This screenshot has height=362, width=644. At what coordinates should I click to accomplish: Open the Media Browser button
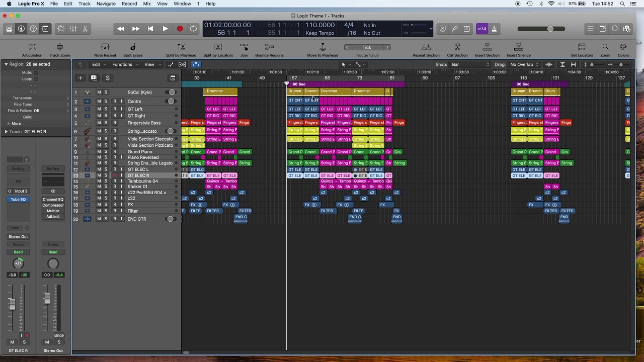[x=627, y=29]
